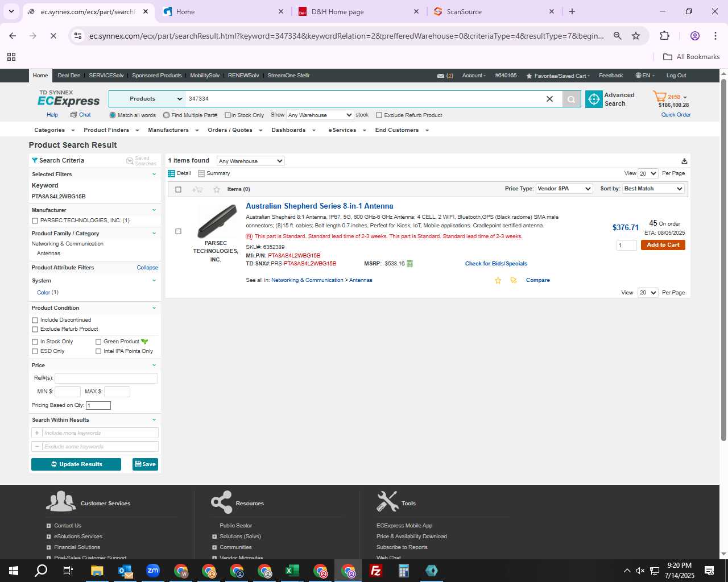Save the search criteria with the Save button
Screen dimensions: 728x582
(x=145, y=464)
